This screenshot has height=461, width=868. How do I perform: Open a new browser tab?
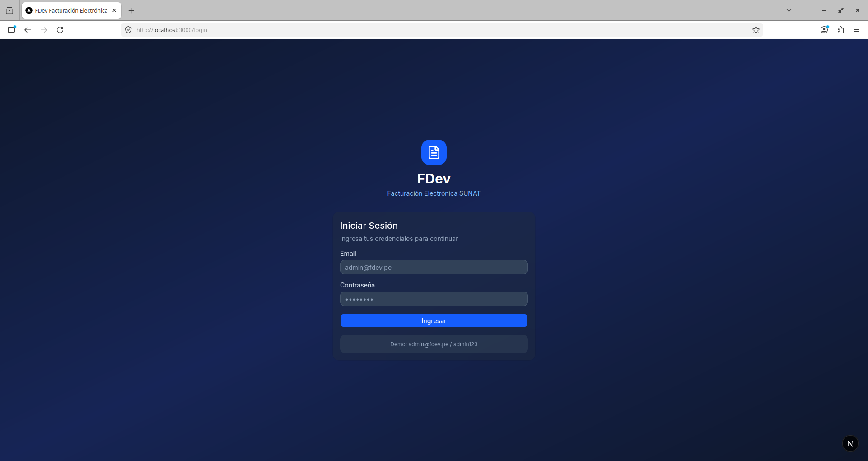click(x=131, y=10)
